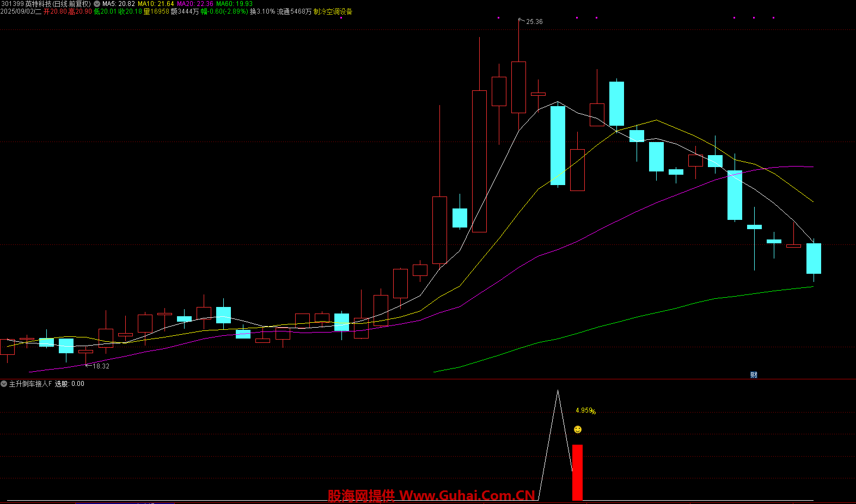Click the float shares 流通5468万
The width and height of the screenshot is (856, 504).
coord(294,11)
